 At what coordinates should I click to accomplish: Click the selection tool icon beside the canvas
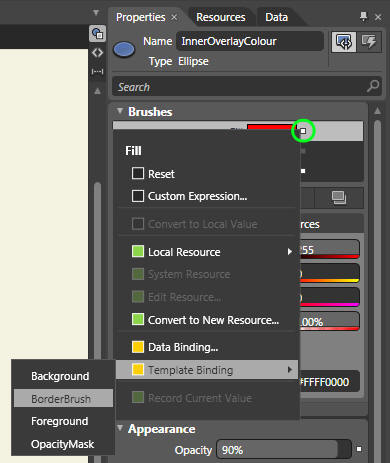(x=97, y=33)
